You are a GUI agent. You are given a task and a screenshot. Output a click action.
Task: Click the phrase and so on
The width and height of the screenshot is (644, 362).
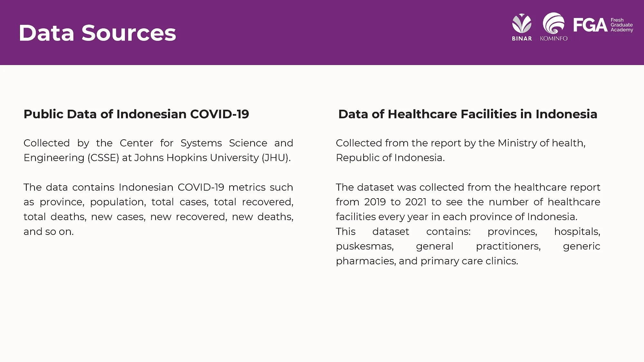(49, 231)
